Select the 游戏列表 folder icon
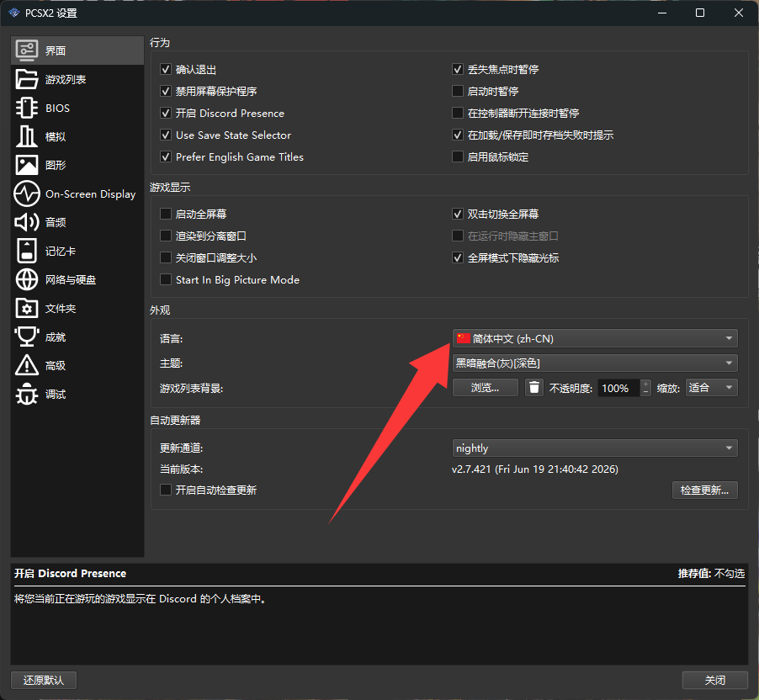Viewport: 759px width, 700px height. point(27,79)
